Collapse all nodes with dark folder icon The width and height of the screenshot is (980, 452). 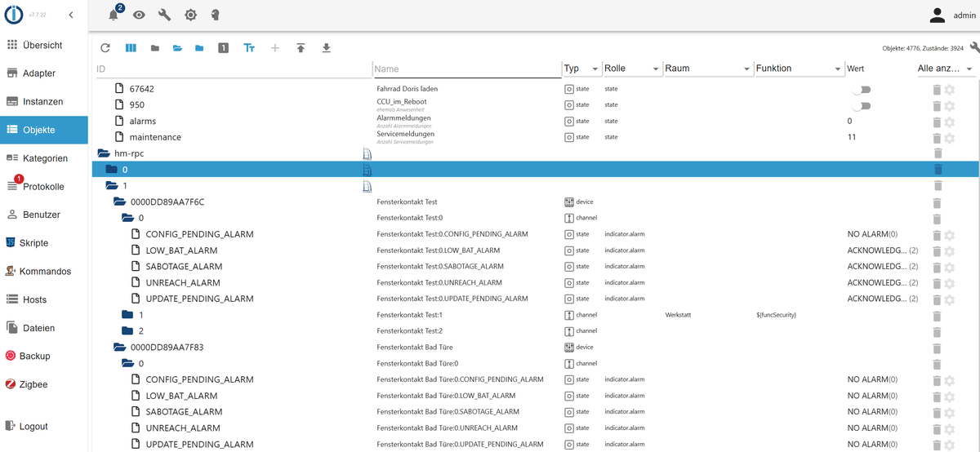154,48
